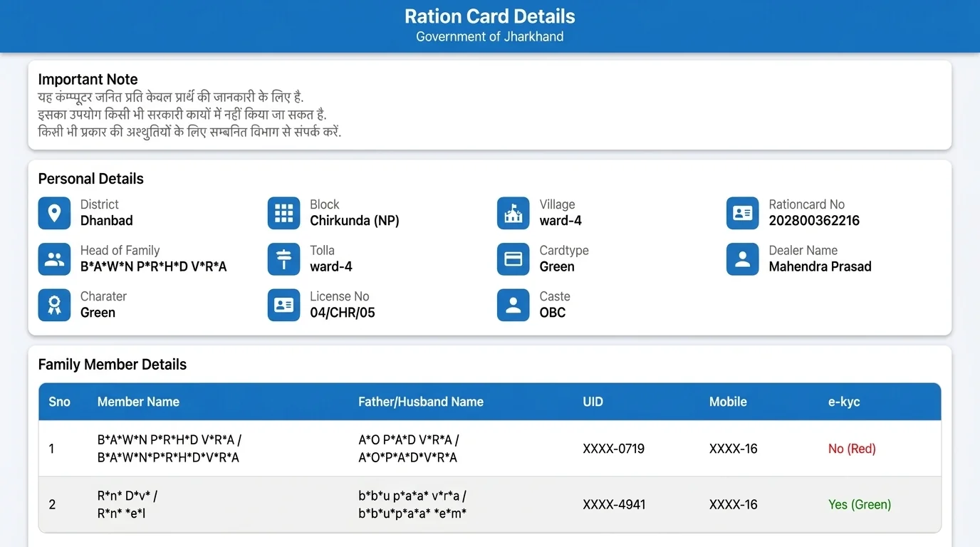Click the Village building icon

coord(513,213)
